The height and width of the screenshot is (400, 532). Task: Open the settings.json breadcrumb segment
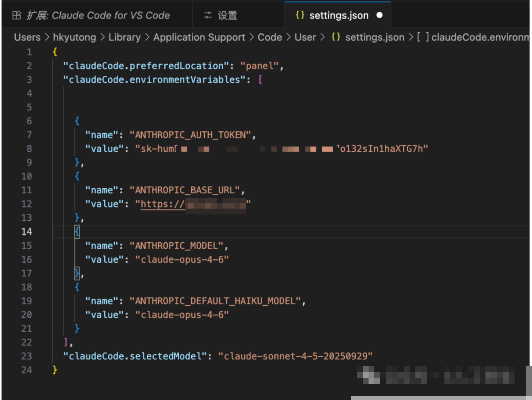375,37
